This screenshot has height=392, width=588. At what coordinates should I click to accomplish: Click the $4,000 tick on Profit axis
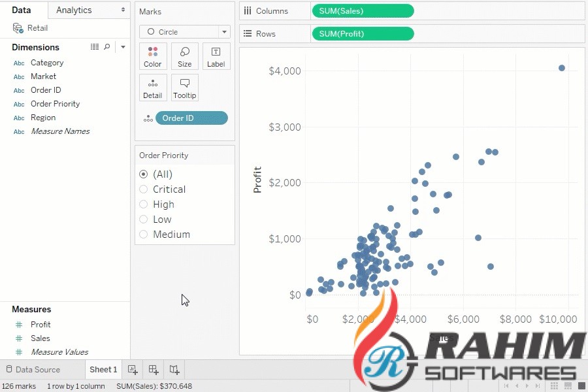(x=285, y=71)
